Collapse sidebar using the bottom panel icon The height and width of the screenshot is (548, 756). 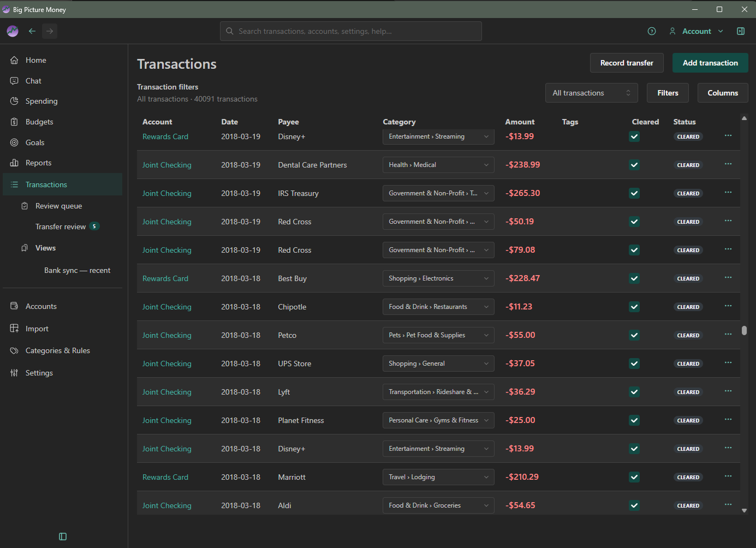pyautogui.click(x=63, y=537)
